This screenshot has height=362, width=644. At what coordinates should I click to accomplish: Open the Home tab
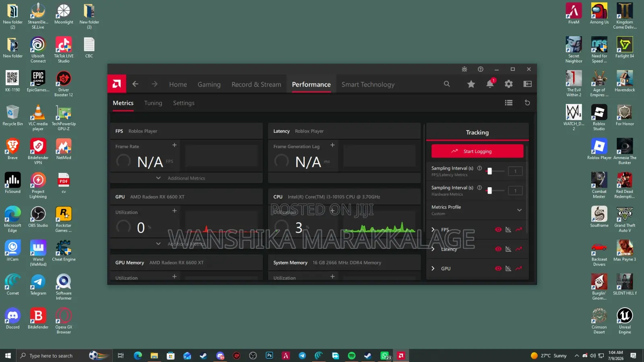click(178, 85)
